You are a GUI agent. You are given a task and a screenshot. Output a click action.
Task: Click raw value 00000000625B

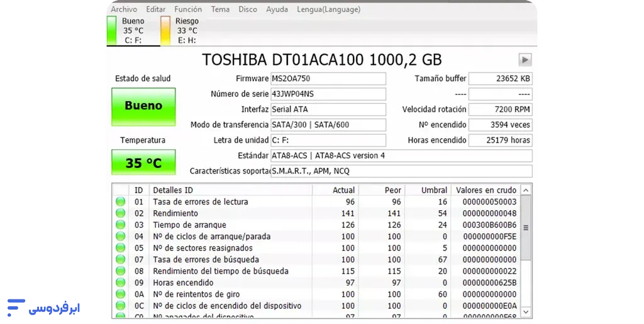pyautogui.click(x=489, y=282)
